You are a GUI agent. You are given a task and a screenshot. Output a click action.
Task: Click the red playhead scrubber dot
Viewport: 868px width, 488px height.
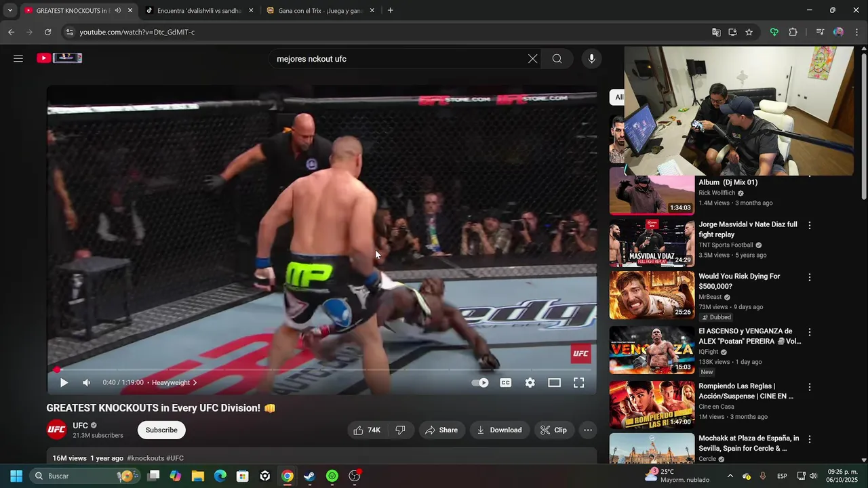click(x=58, y=369)
